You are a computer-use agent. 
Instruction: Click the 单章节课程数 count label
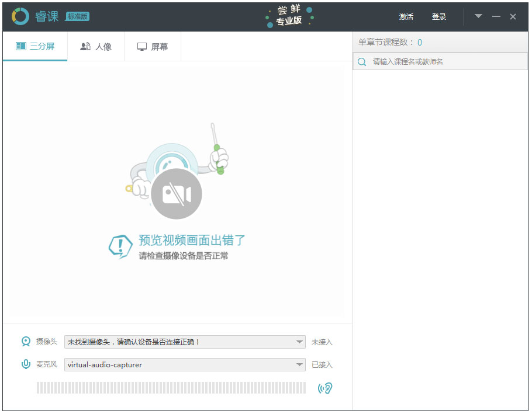[x=386, y=43]
